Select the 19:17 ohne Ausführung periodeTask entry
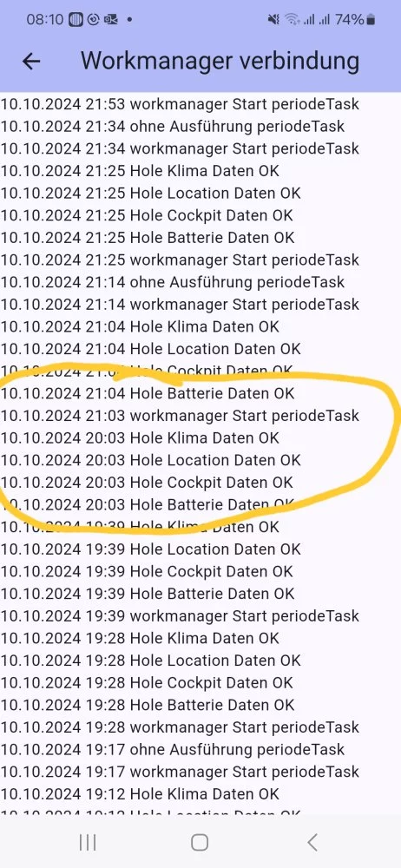The image size is (401, 868). [173, 749]
